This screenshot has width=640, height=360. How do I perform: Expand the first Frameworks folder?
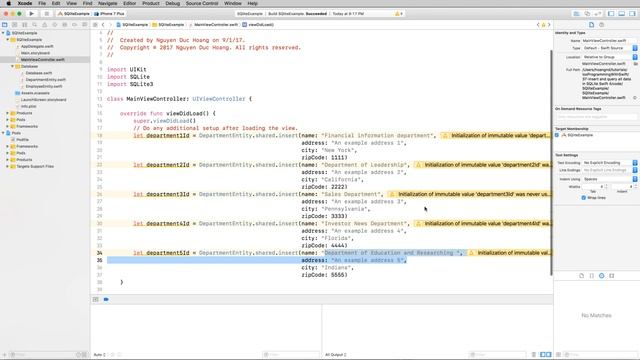click(8, 127)
